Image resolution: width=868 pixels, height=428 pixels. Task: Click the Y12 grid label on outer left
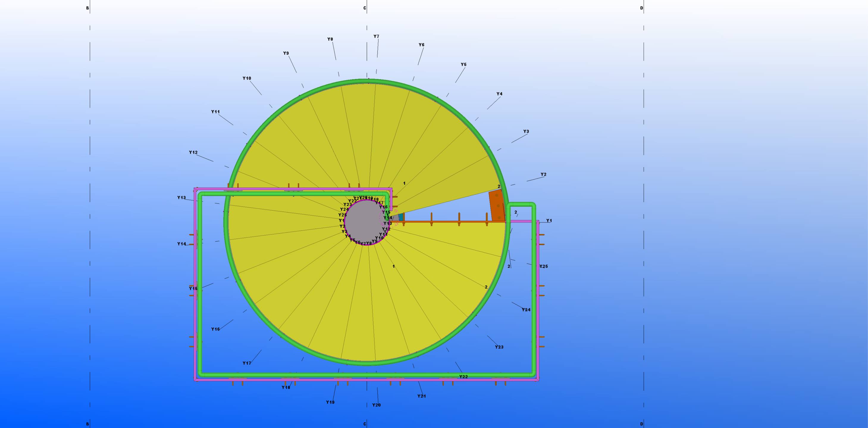click(193, 152)
